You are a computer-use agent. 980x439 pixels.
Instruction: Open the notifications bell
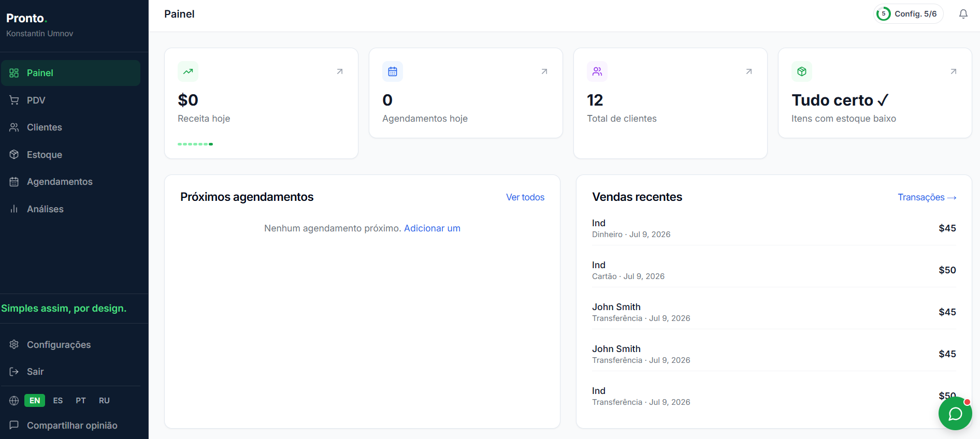[x=963, y=14]
